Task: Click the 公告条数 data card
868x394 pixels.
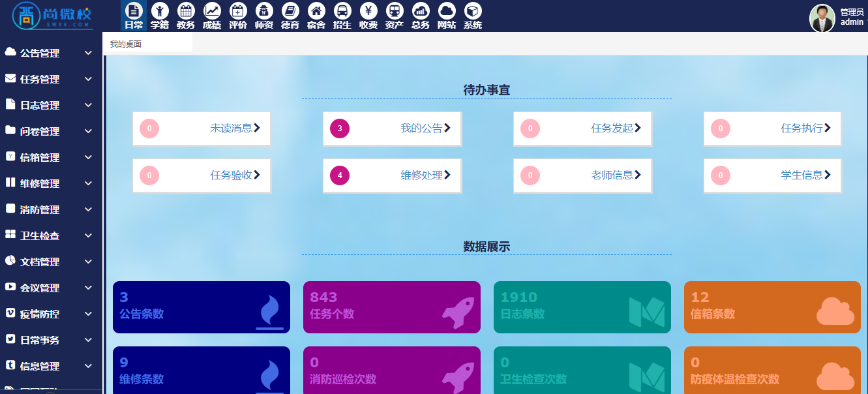Action: [202, 307]
